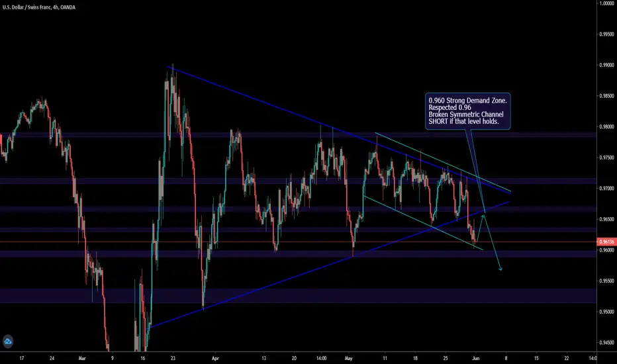The image size is (617, 364).
Task: Click the 0.9550 price axis label
Action: coord(607,281)
